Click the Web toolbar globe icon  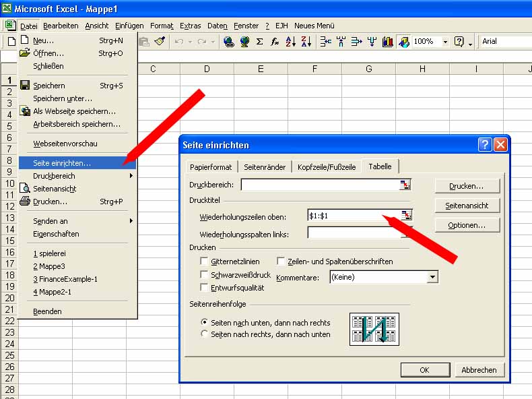coord(244,42)
